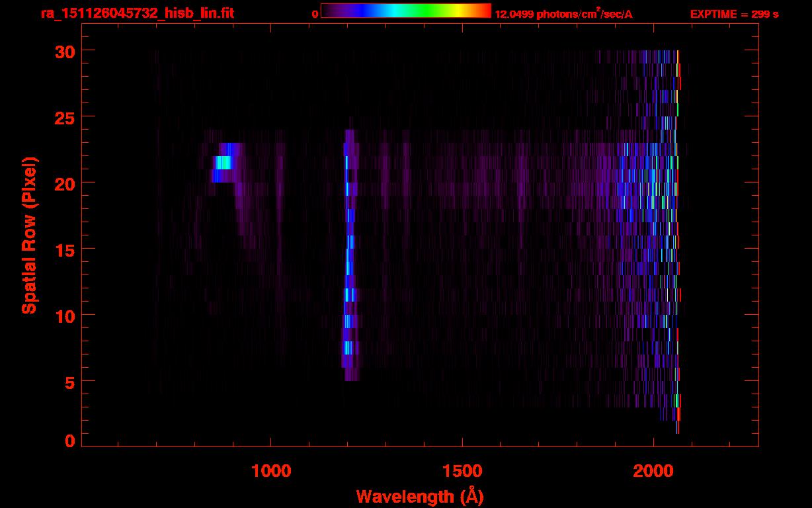
Task: Click the y-axis tick label 5
Action: pyautogui.click(x=69, y=382)
